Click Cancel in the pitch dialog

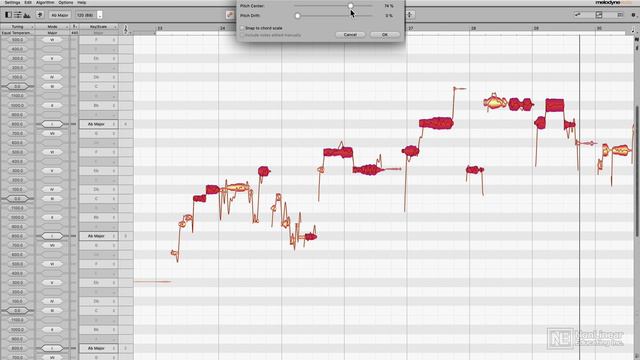coord(350,35)
